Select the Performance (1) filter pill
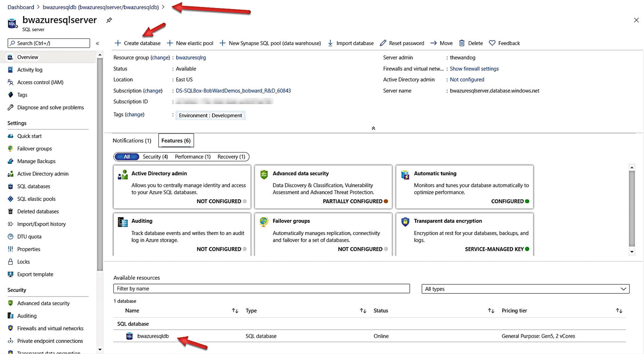Image resolution: width=644 pixels, height=354 pixels. 192,156
